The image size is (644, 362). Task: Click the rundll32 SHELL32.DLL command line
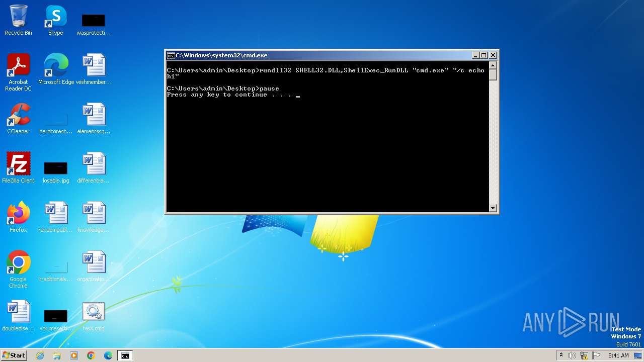point(326,73)
